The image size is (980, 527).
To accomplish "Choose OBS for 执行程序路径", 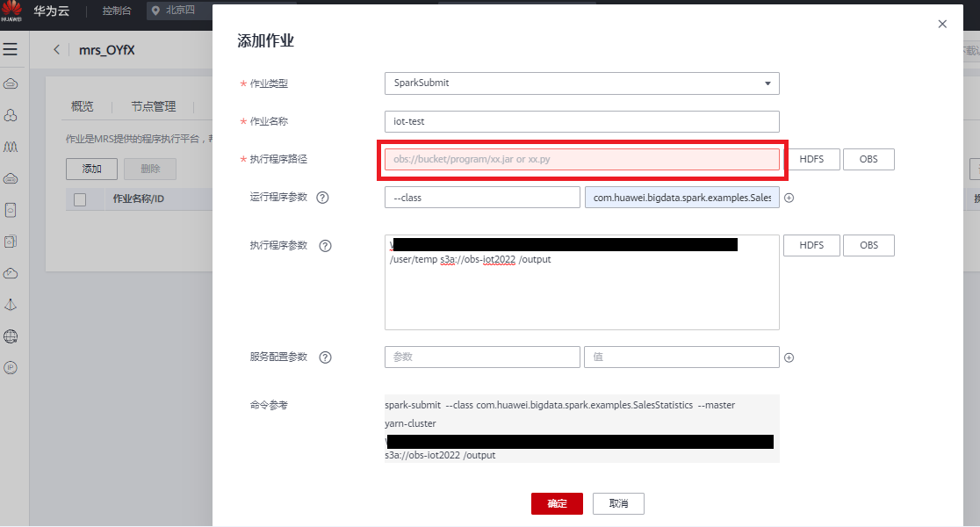I will (x=868, y=159).
